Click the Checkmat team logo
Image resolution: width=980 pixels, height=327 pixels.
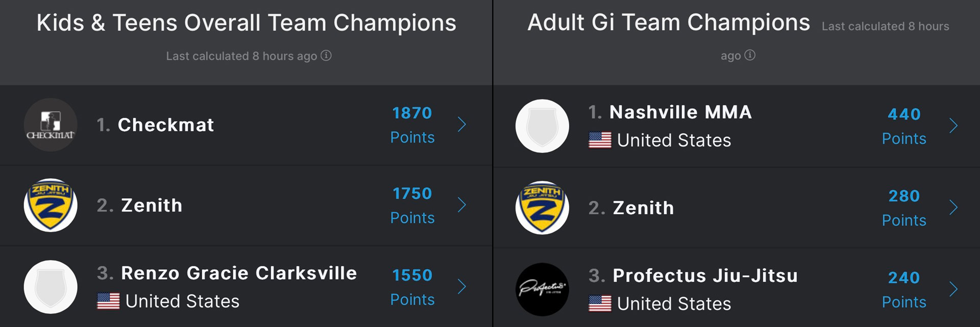[x=51, y=125]
